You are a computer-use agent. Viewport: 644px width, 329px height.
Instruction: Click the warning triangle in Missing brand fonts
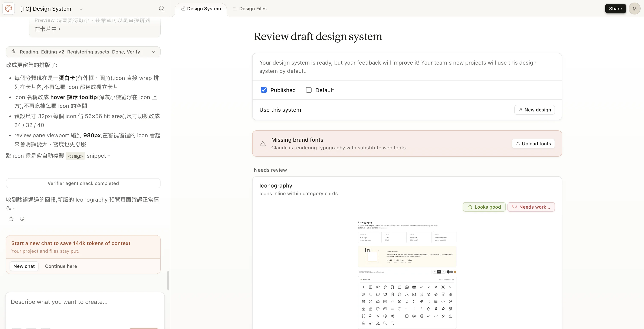(263, 144)
